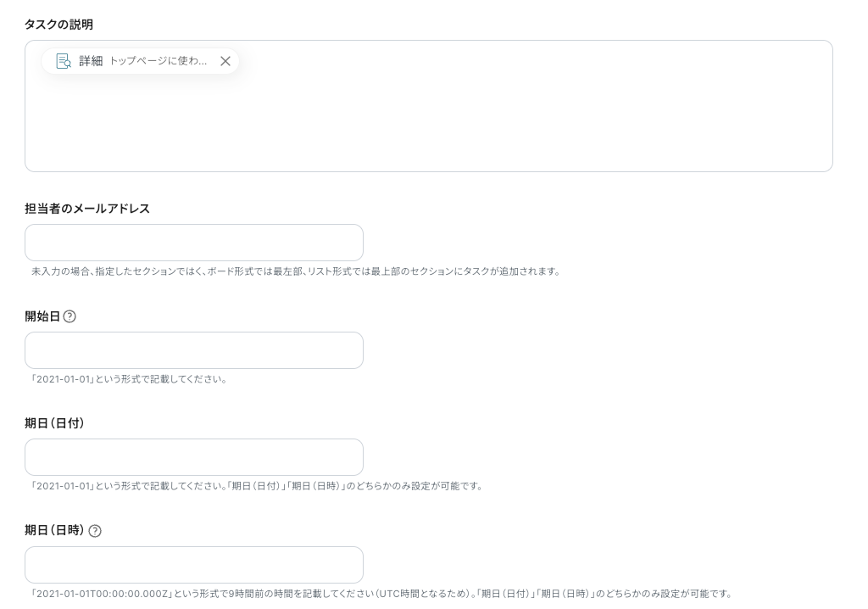
Task: Click the 開始日 input field
Action: click(x=194, y=350)
